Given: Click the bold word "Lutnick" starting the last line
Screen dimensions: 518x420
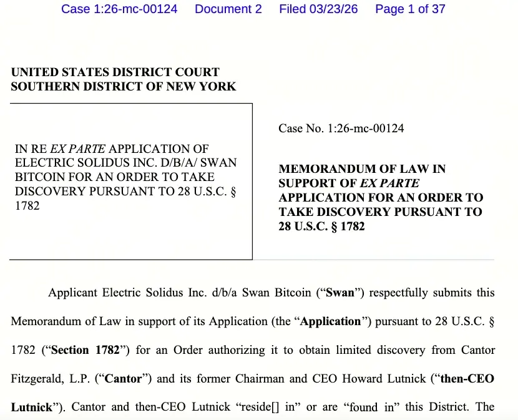Looking at the screenshot, I should coord(32,407).
